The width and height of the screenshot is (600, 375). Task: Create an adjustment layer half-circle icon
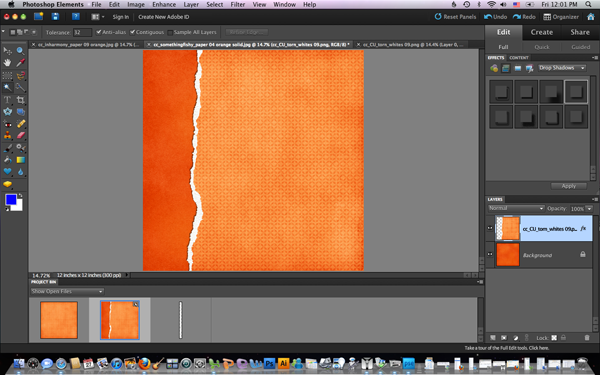pos(515,338)
